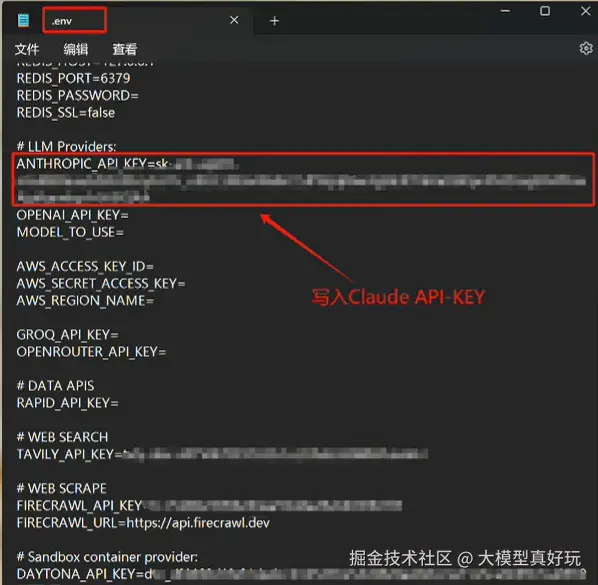Close the .env tab
598x585 pixels.
(x=234, y=20)
